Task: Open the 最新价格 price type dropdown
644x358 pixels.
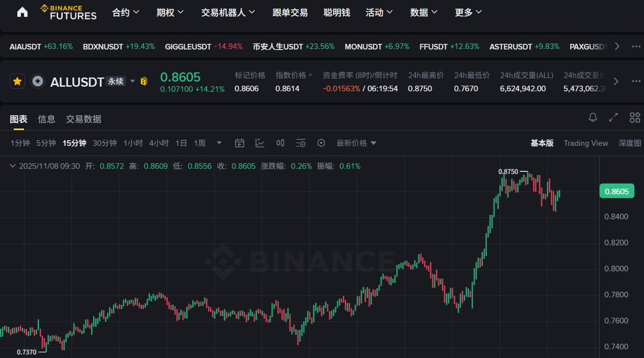Action: click(x=356, y=143)
